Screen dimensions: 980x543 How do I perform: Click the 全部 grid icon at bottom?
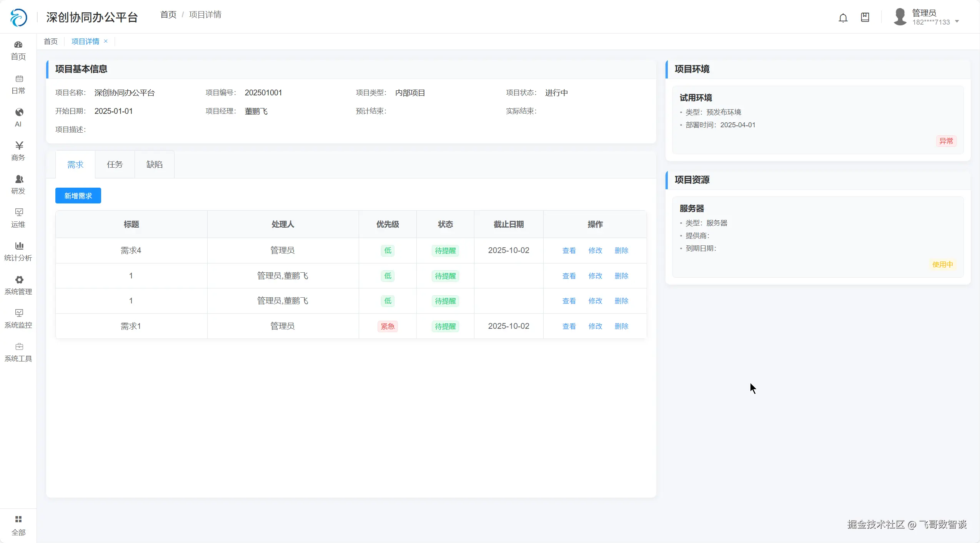click(18, 520)
